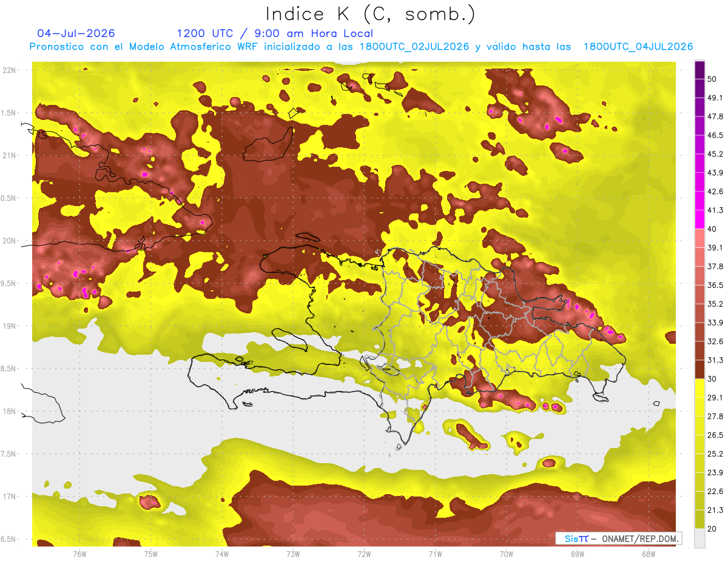The image size is (728, 562).
Task: Click the color scale label '39.1'
Action: (715, 248)
